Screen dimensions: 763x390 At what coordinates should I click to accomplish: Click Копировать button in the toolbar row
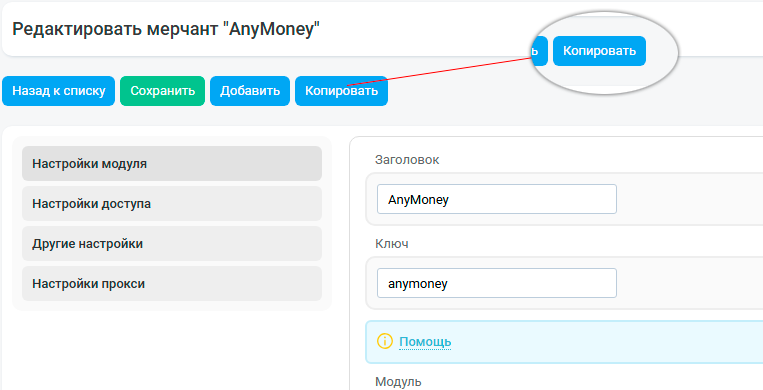(342, 91)
